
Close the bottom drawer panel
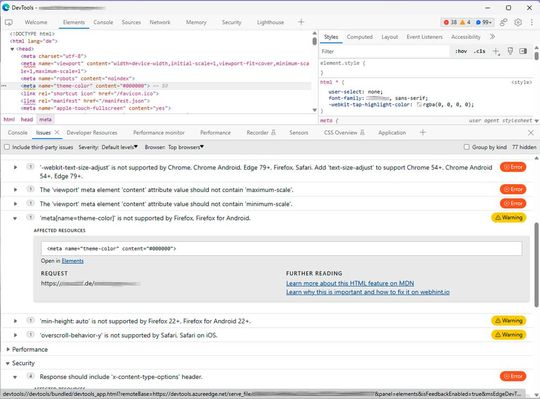point(531,133)
